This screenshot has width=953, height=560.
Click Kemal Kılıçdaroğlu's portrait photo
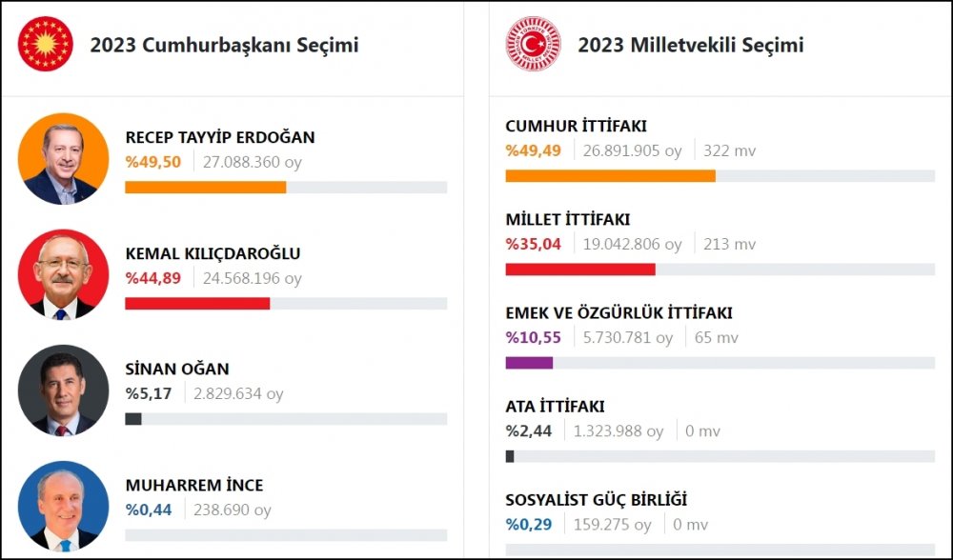(63, 274)
